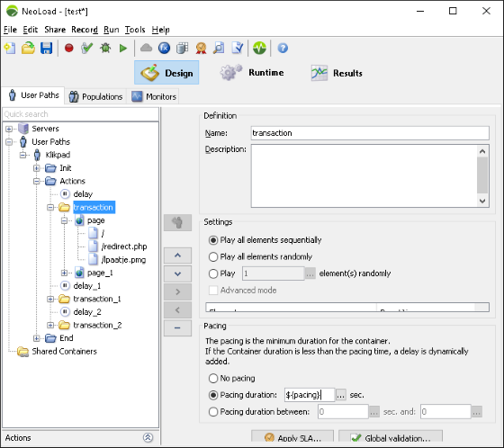Screen dimensions: 504x448
Task: Switch to the Runtime section
Action: pos(252,73)
